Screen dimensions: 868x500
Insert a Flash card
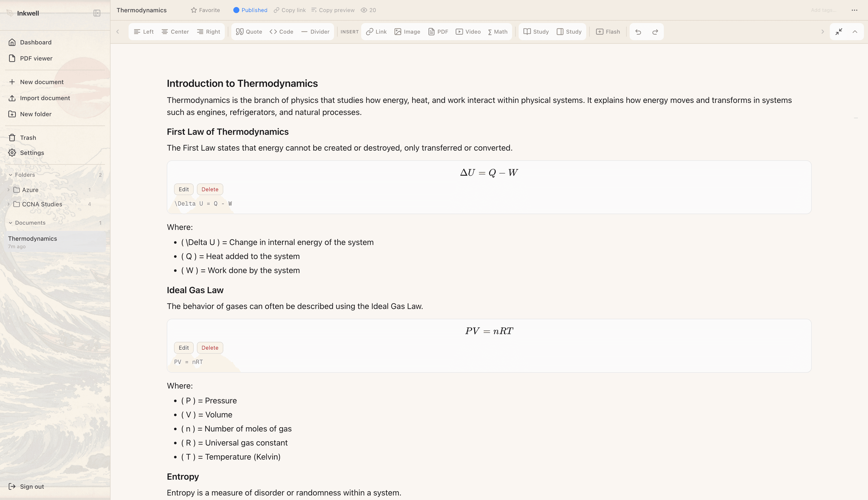(608, 32)
